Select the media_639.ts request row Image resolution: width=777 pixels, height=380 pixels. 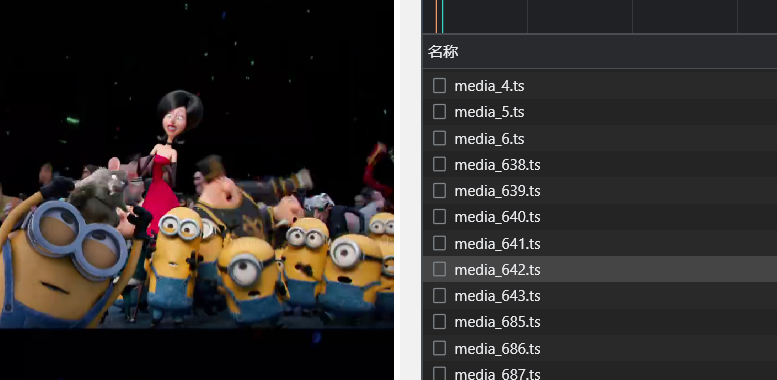pyautogui.click(x=600, y=191)
